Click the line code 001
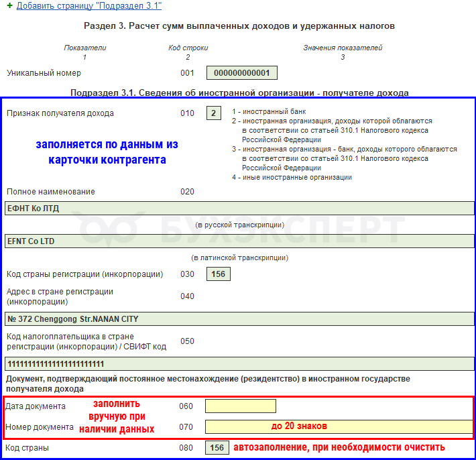Screen dimensions: 476x460 click(x=187, y=73)
